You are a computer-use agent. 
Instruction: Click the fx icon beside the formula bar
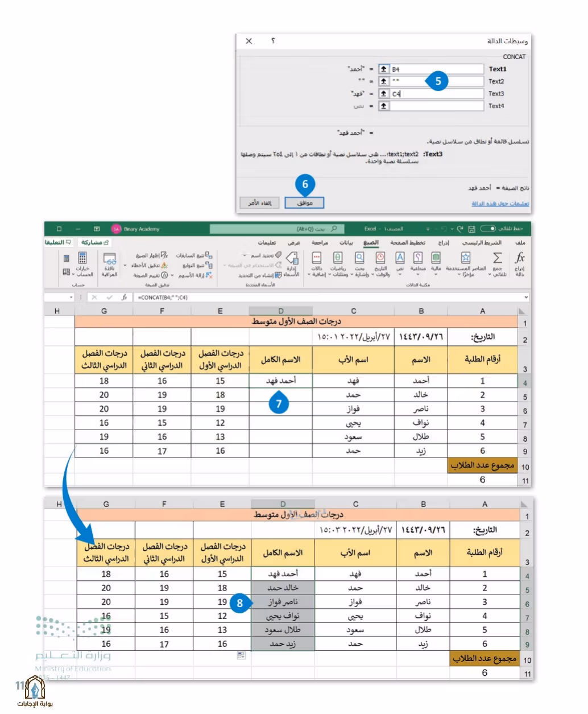(x=123, y=297)
